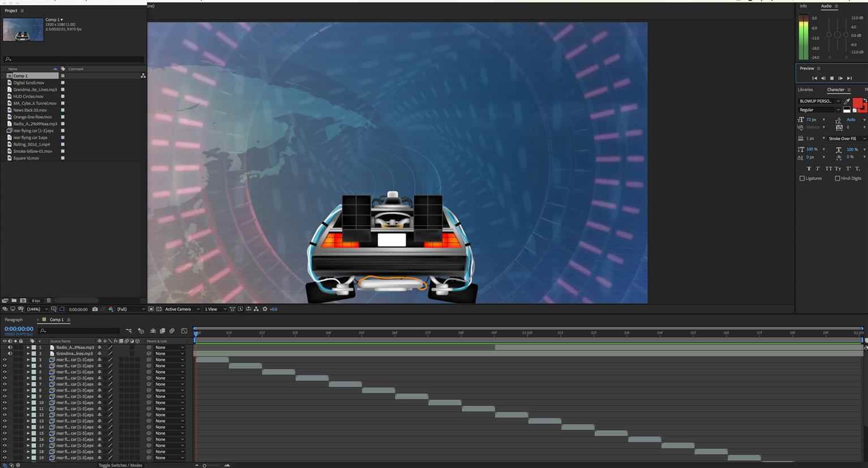The width and height of the screenshot is (868, 468).
Task: Apply Superscript in the Character panel
Action: 848,169
